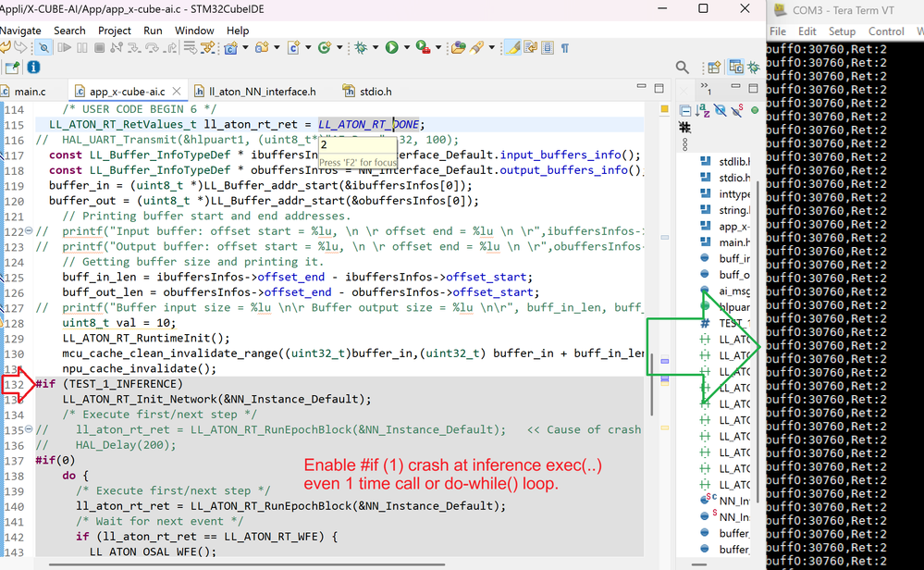924x570 pixels.
Task: Open Tera Term Setup menu
Action: coord(842,31)
